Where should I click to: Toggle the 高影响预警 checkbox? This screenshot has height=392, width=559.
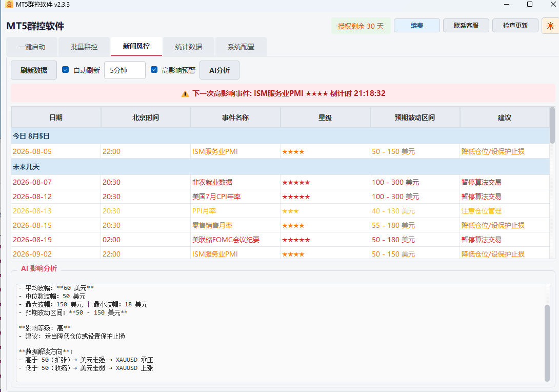click(154, 70)
